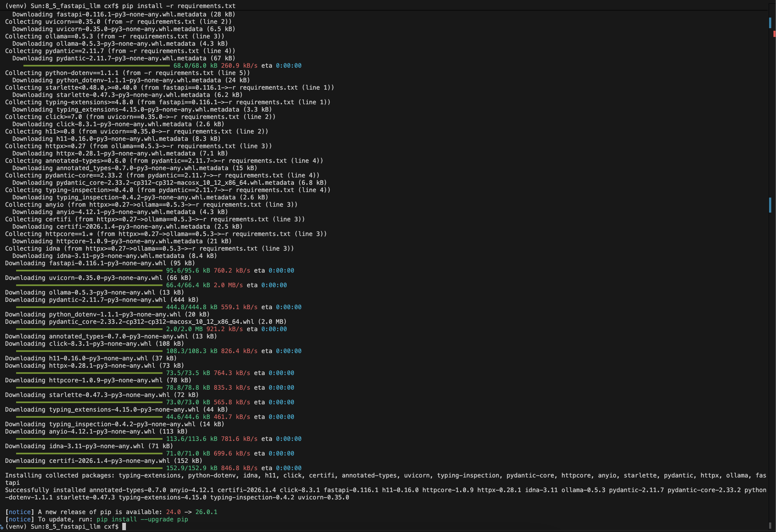This screenshot has height=532, width=776.
Task: Click the first blue 'notice' tag
Action: pos(20,512)
